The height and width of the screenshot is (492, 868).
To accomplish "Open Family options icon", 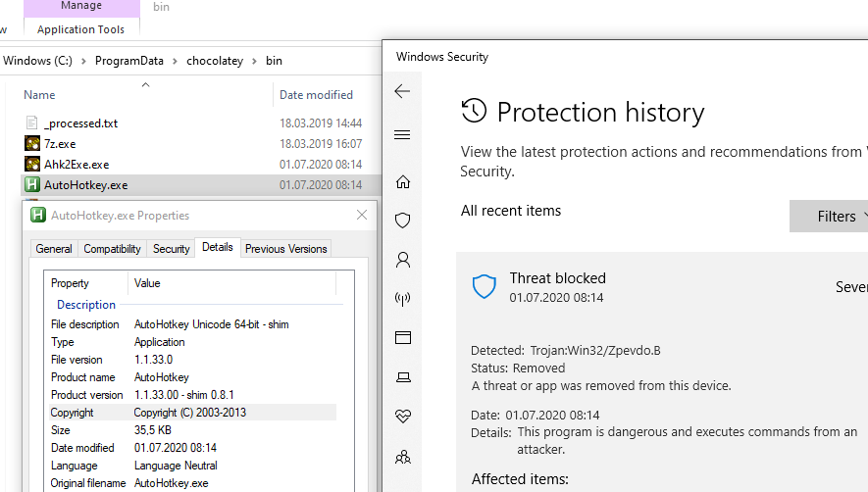I will (403, 457).
